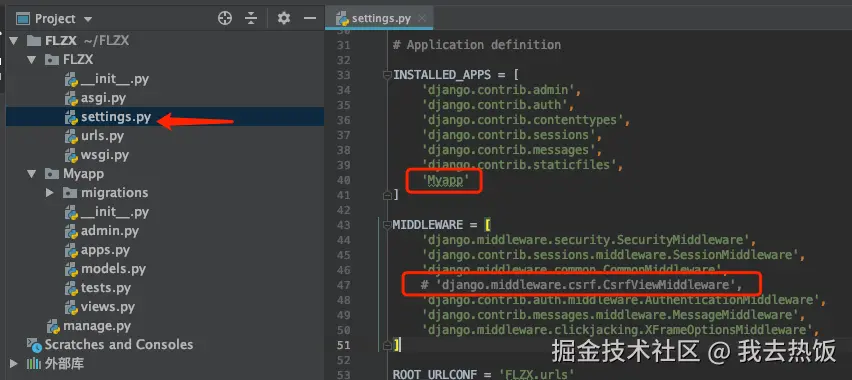The image size is (852, 380).
Task: Open models.py under Myapp
Action: [113, 269]
